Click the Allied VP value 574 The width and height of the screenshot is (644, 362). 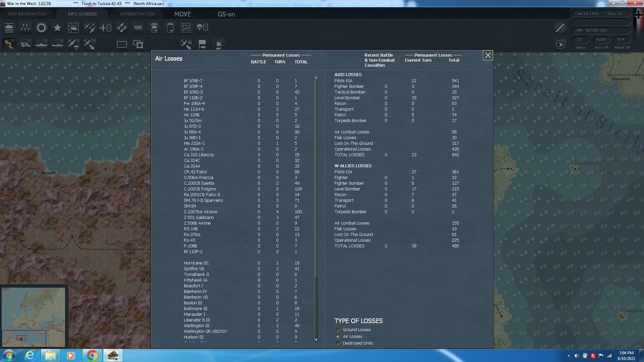point(621,40)
